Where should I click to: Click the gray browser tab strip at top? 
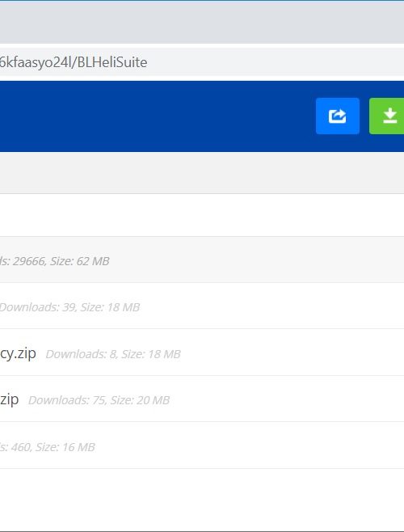(202, 22)
